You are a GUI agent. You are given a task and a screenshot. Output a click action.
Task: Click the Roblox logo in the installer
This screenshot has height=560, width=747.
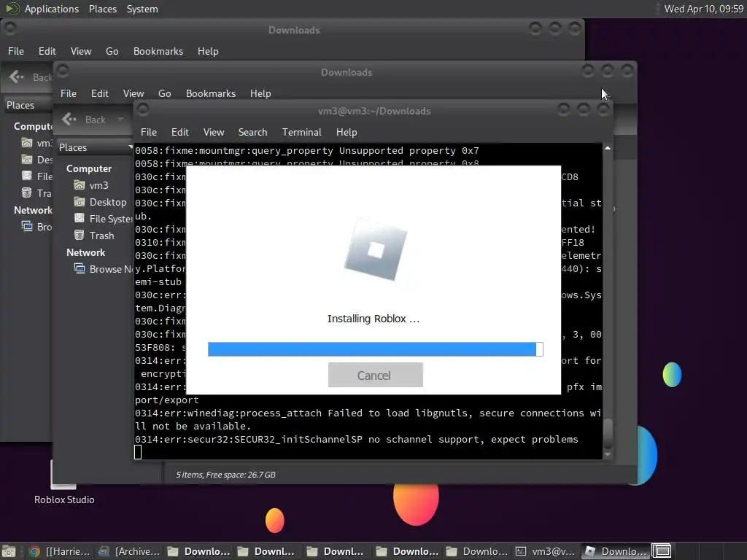point(376,249)
